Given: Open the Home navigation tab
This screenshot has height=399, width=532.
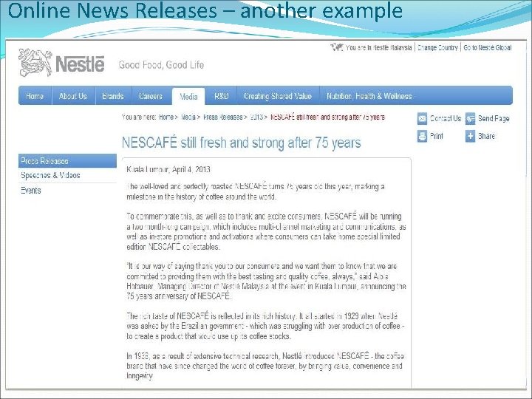Looking at the screenshot, I should click(x=35, y=96).
